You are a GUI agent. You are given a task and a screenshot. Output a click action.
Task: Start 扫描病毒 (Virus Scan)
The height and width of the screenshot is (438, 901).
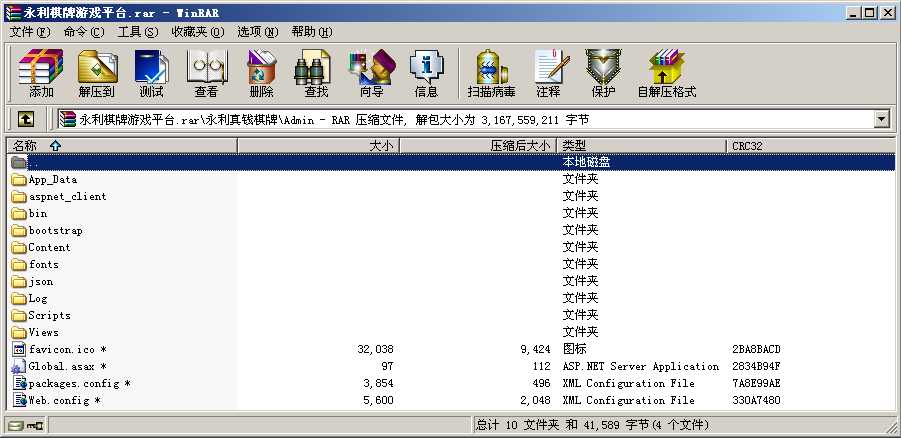click(x=491, y=73)
